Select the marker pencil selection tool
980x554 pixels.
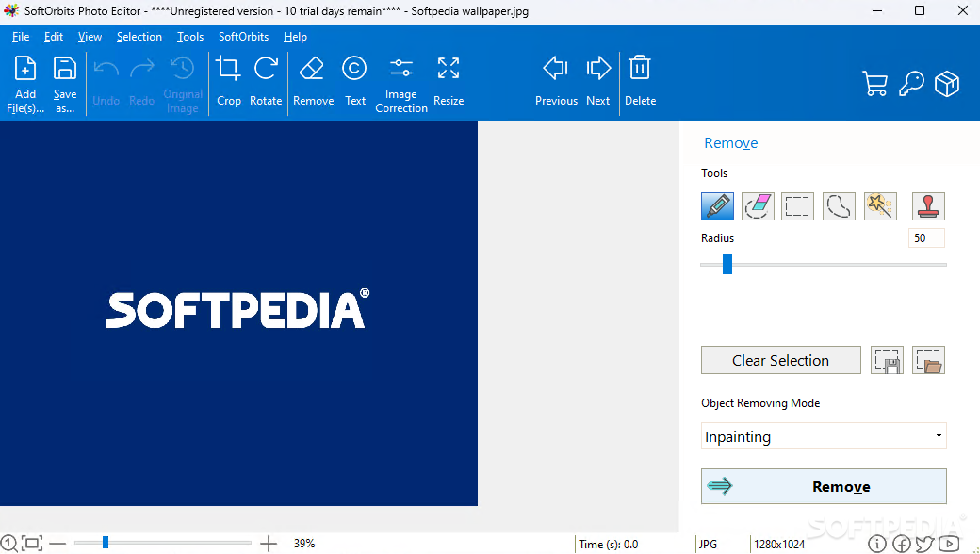coord(717,205)
